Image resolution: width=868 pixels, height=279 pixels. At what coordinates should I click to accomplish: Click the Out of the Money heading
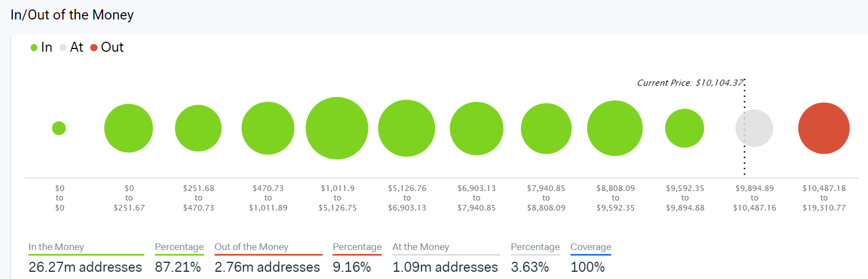click(x=251, y=247)
